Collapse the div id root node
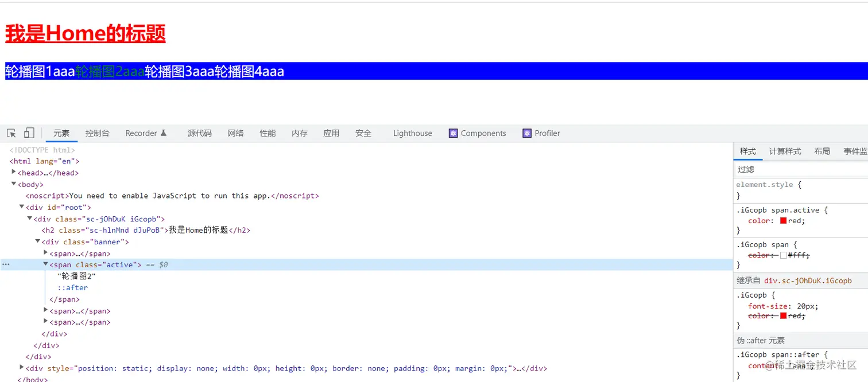The image size is (868, 382). [x=22, y=207]
